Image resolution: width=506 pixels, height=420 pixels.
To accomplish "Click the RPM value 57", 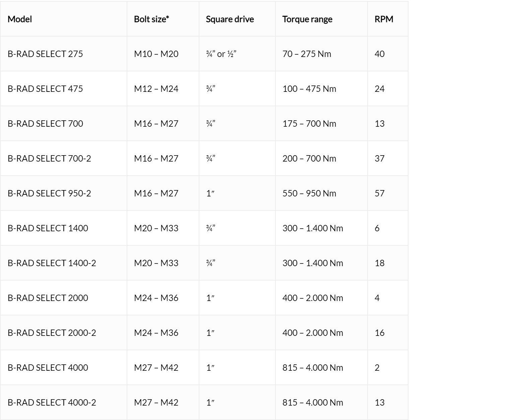I will (x=379, y=193).
